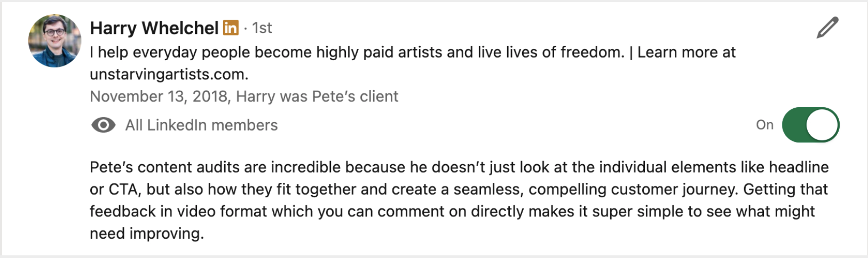This screenshot has width=868, height=258.
Task: Click the green area of the toggle
Action: pos(794,125)
